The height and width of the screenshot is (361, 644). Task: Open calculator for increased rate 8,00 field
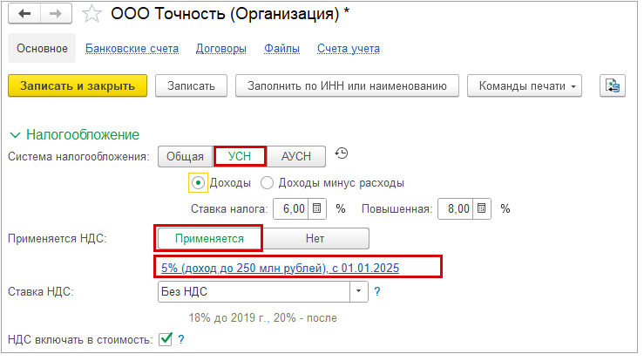point(482,208)
